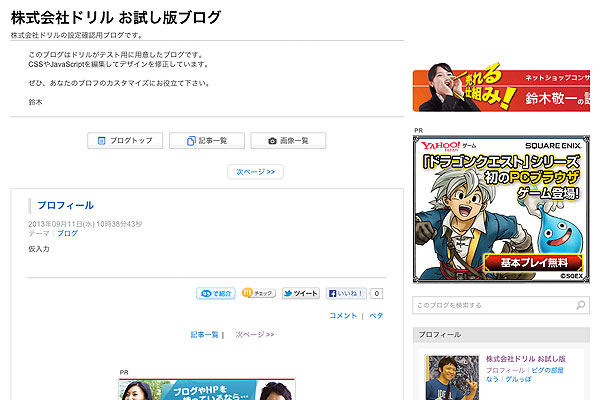Click the profile photo thumbnail in sidebar

(x=452, y=378)
